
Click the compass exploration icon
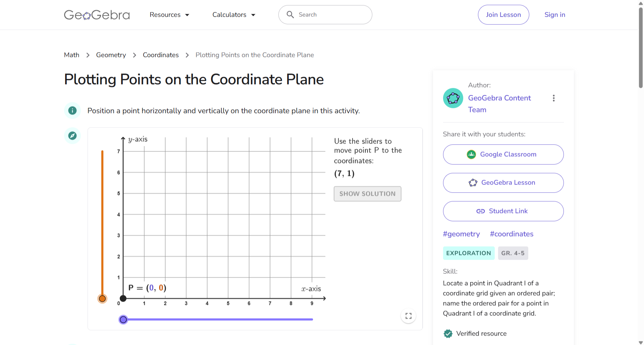pos(72,136)
